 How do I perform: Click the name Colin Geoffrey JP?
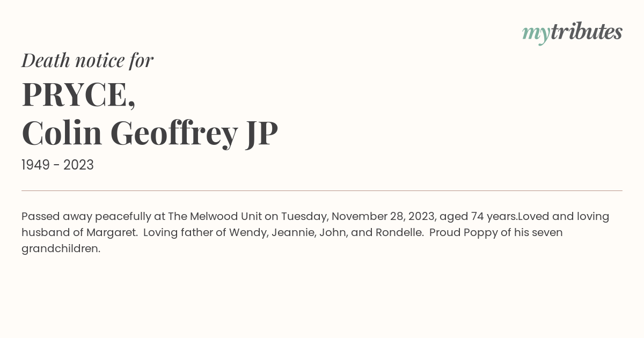pos(150,134)
